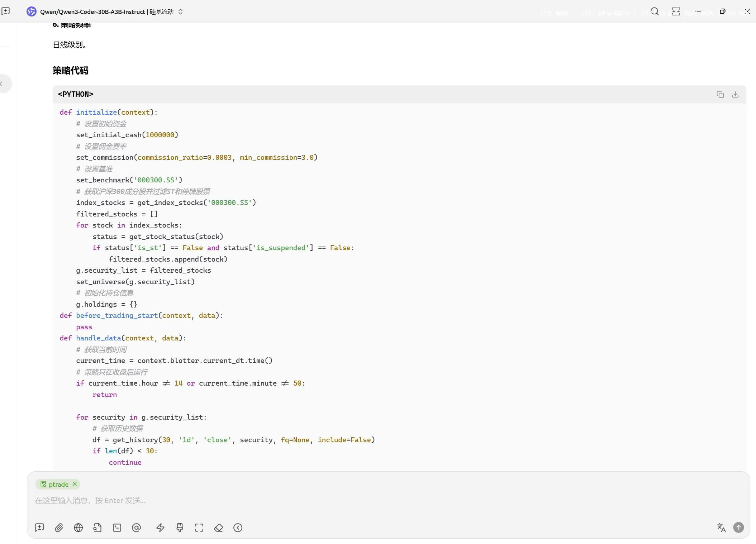Viewport: 756px width, 544px height.
Task: Open the MCP terminal icon
Action: [117, 528]
